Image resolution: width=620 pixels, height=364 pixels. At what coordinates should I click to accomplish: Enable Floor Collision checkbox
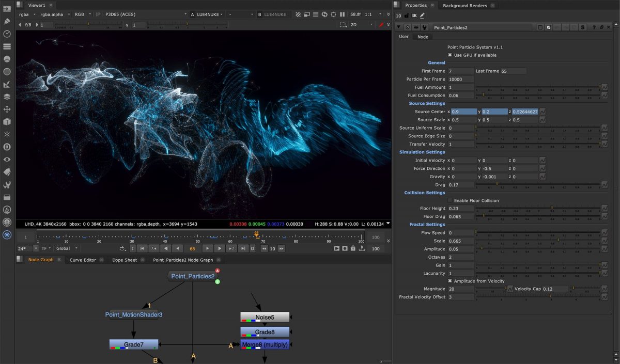coord(450,200)
